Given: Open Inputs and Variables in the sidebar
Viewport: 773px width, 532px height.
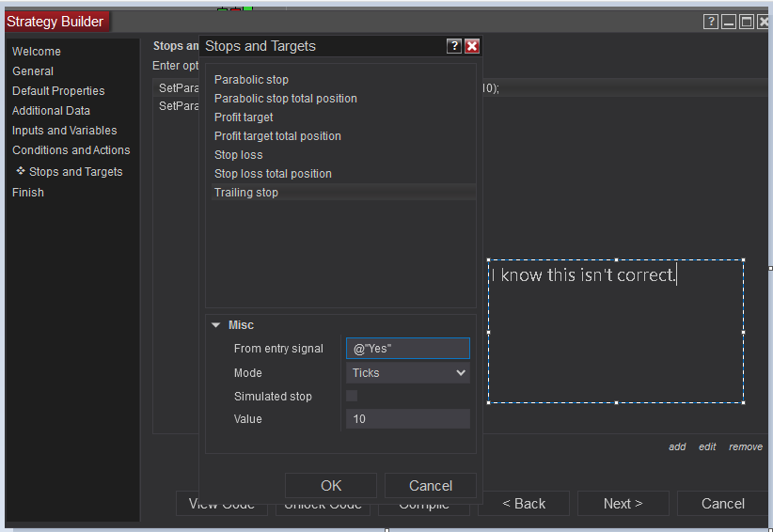Looking at the screenshot, I should [65, 131].
